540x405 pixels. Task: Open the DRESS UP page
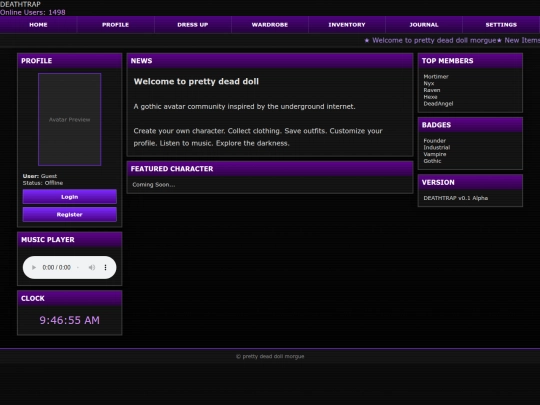(193, 25)
